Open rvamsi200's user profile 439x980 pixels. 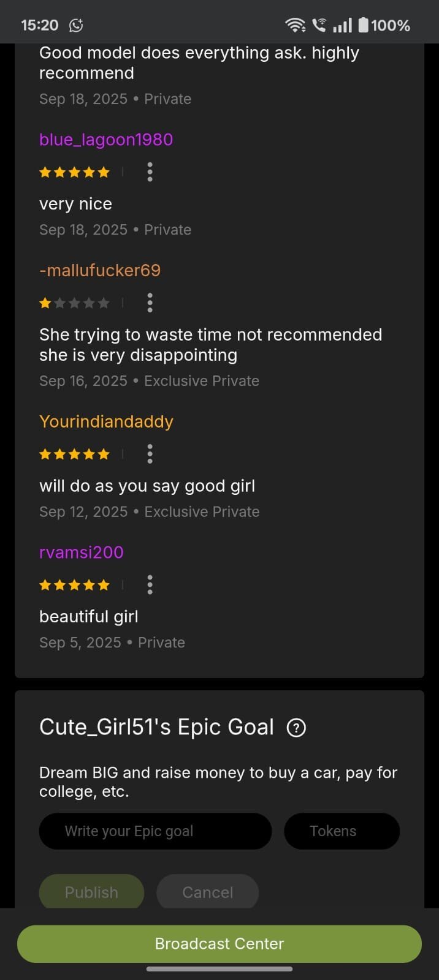(82, 552)
